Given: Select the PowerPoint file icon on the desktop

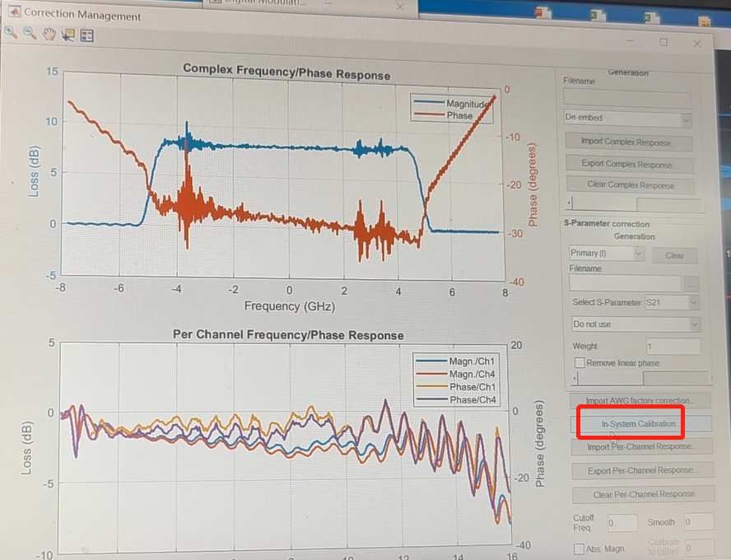Looking at the screenshot, I should click(542, 12).
